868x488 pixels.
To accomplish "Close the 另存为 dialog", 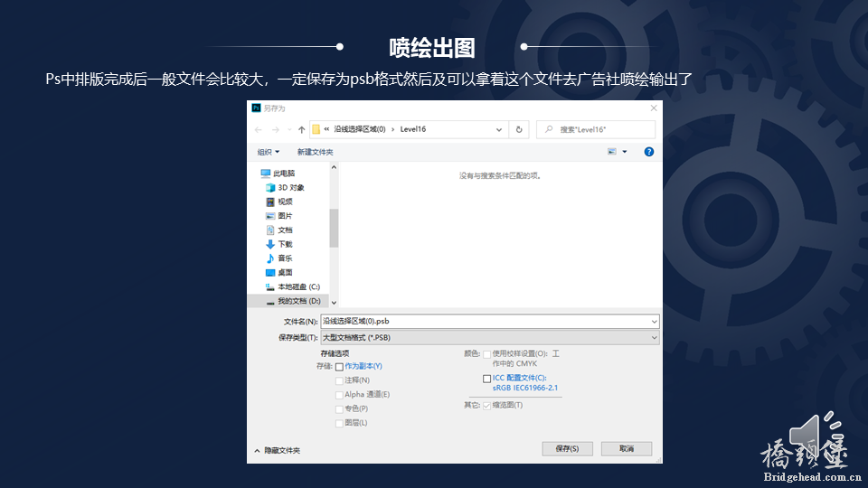I will click(x=654, y=108).
